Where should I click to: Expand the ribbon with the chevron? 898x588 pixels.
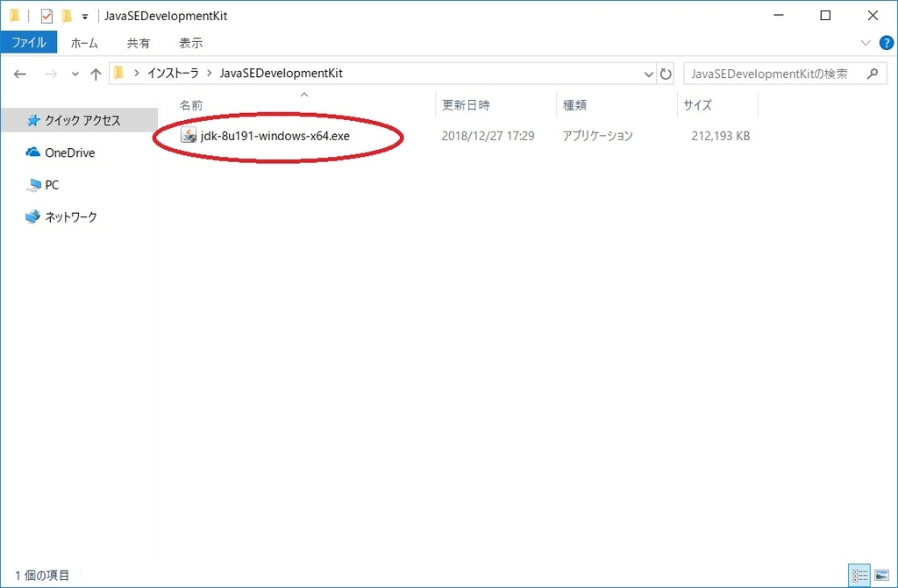coord(866,43)
